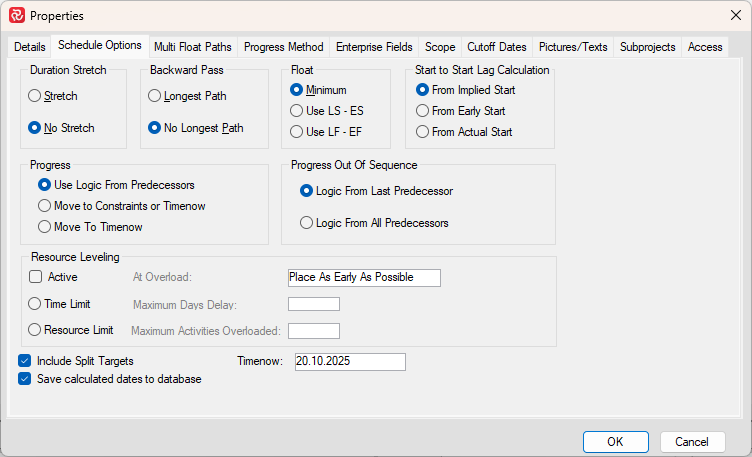Toggle Save calculated dates to database
752x457 pixels.
point(25,379)
